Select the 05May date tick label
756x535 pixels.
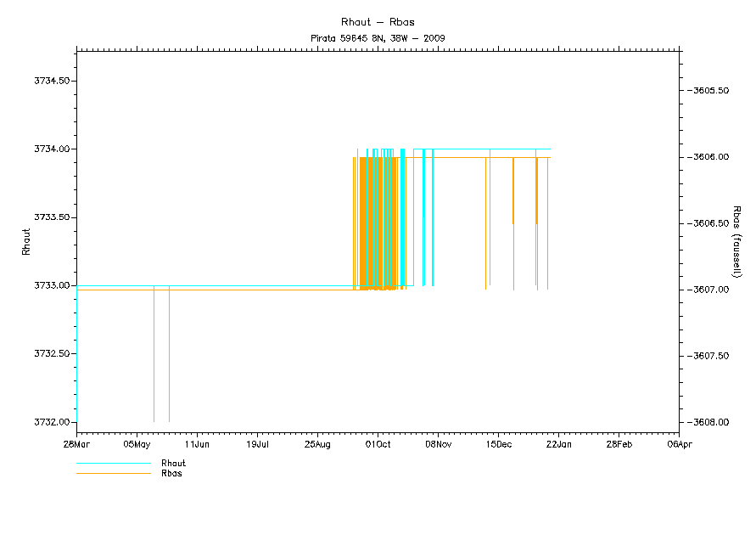[137, 443]
